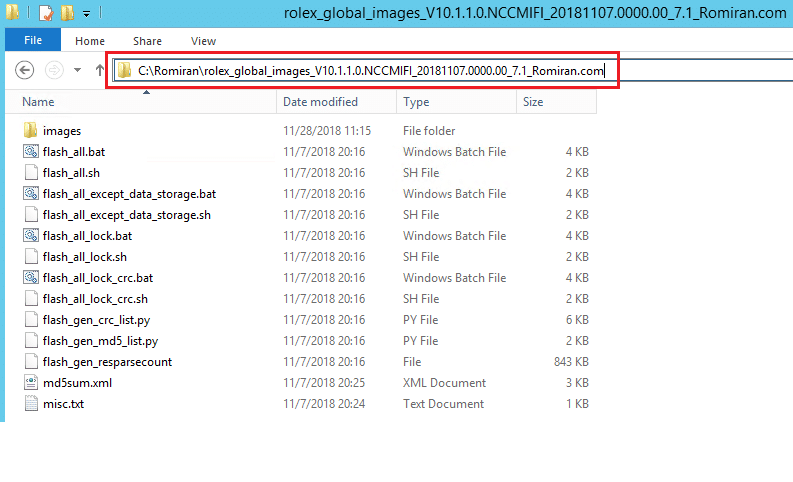Open the Home ribbon tab

pos(90,41)
